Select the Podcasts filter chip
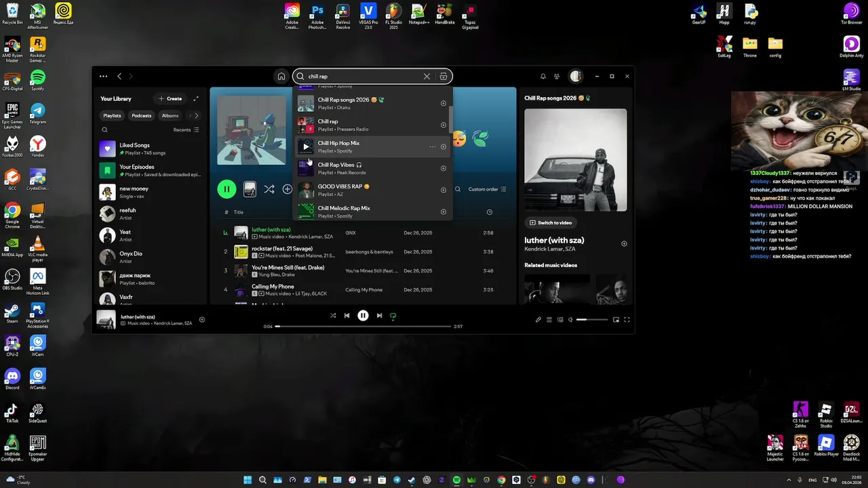 tap(142, 116)
